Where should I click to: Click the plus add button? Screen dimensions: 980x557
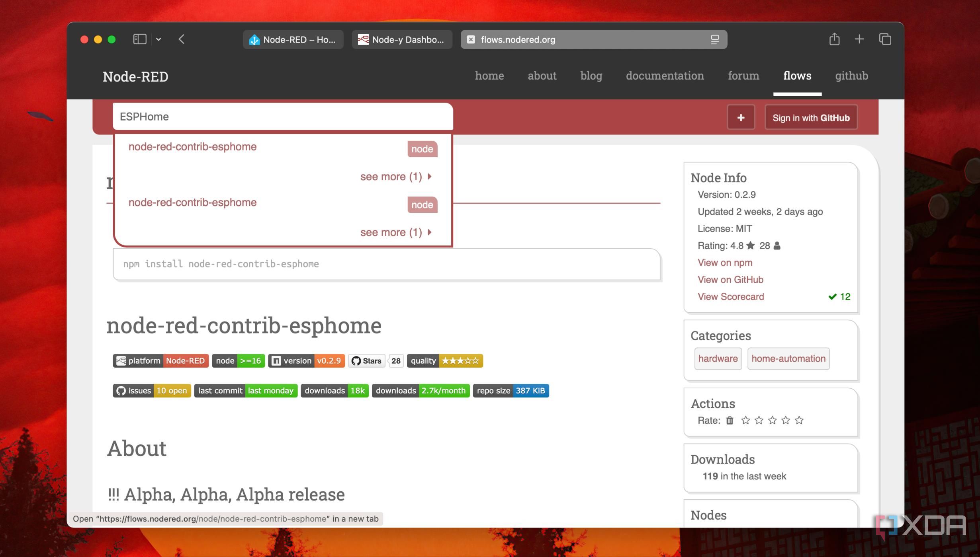(x=741, y=117)
